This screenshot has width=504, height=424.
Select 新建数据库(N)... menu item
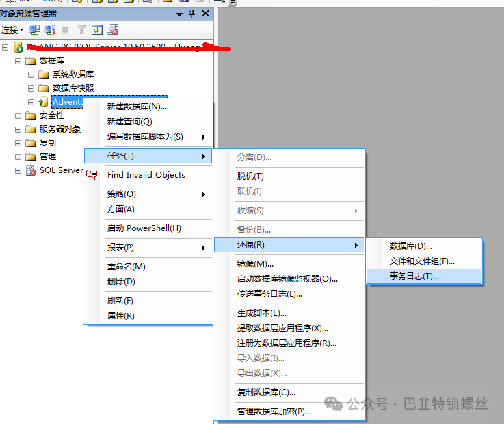[x=148, y=107]
